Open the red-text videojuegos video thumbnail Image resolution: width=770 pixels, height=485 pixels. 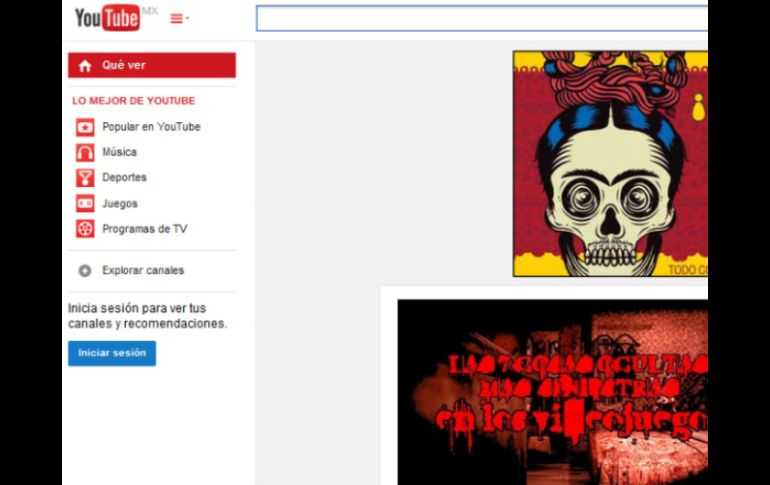coord(552,392)
